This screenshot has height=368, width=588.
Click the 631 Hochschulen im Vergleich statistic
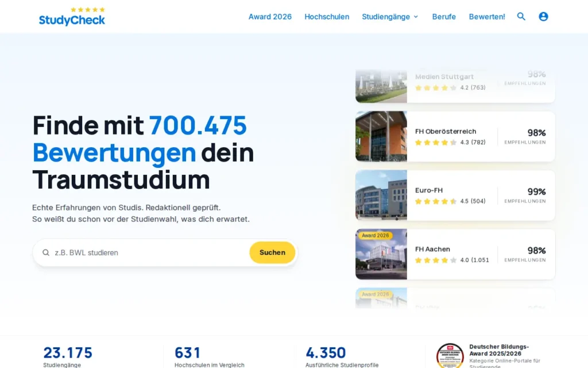[x=209, y=356]
